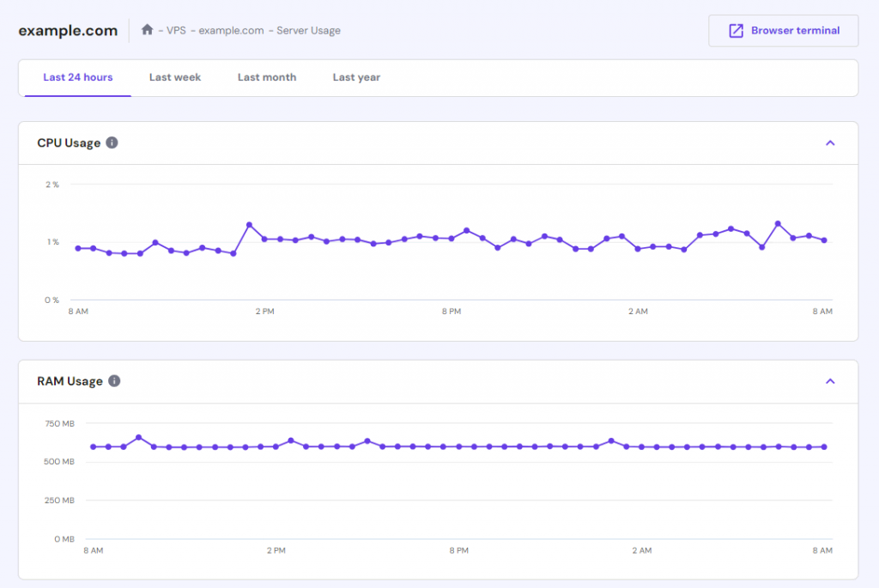Click the last CPU data point at 8 AM
This screenshot has height=588, width=879.
824,240
